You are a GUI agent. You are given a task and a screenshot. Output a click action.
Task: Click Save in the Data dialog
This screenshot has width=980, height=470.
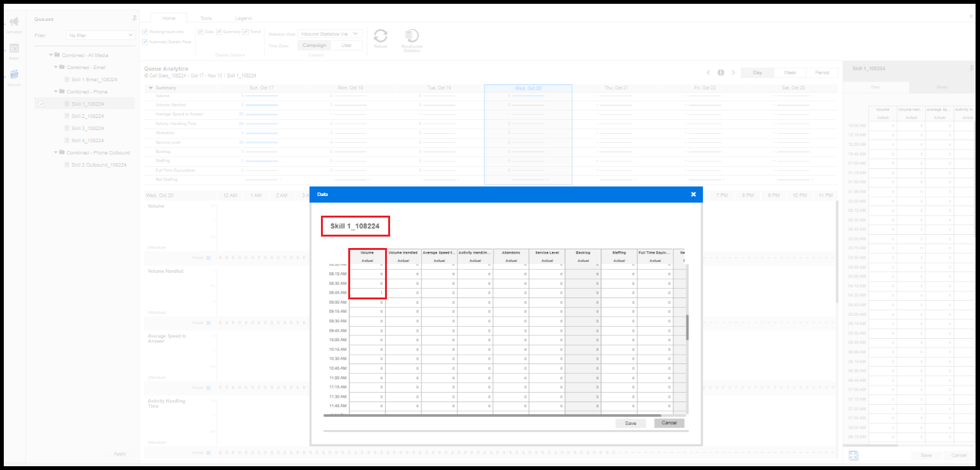(x=630, y=423)
